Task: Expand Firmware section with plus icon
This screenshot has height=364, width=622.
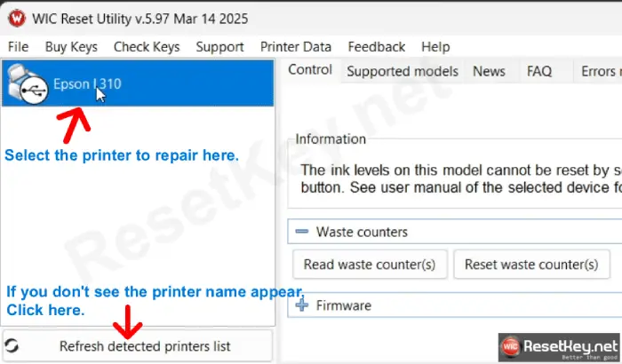Action: point(302,305)
